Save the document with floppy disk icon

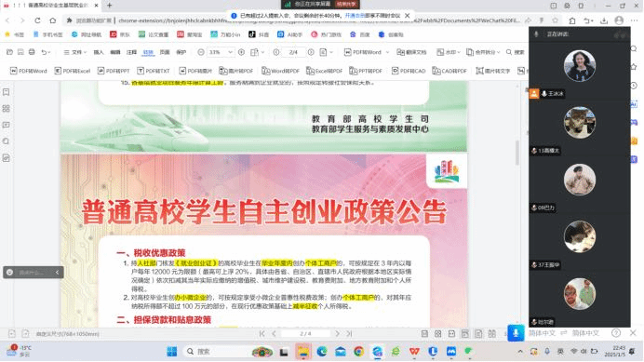click(x=20, y=52)
